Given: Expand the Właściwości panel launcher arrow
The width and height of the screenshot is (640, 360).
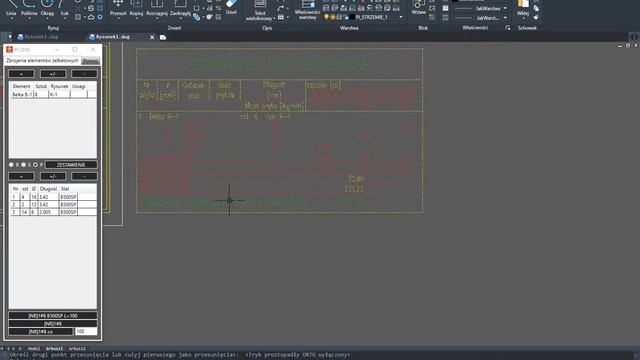Looking at the screenshot, I should click(508, 28).
